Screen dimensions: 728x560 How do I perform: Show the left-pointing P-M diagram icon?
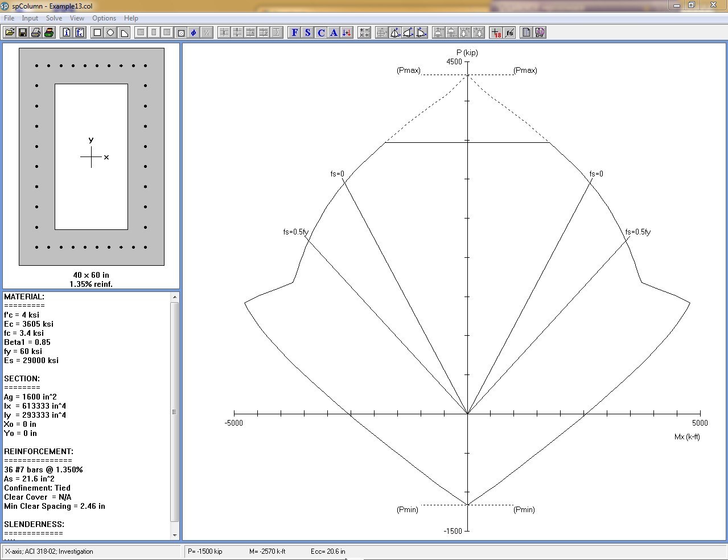pos(408,32)
